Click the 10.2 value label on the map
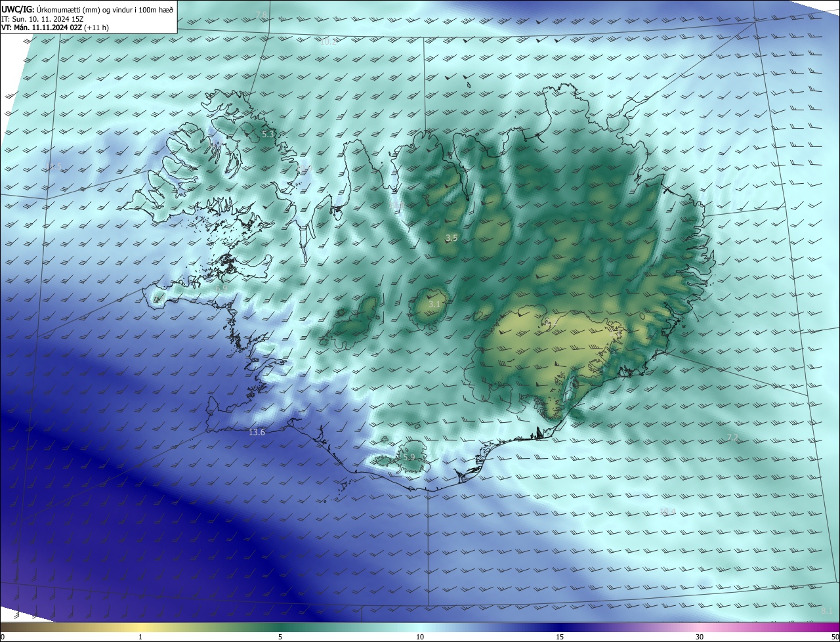 click(x=328, y=41)
